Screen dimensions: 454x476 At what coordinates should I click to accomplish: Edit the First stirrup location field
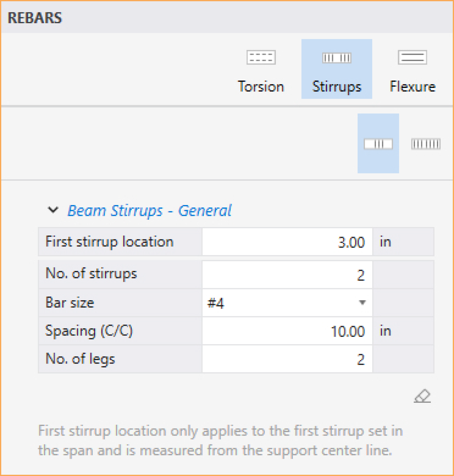[x=287, y=242]
